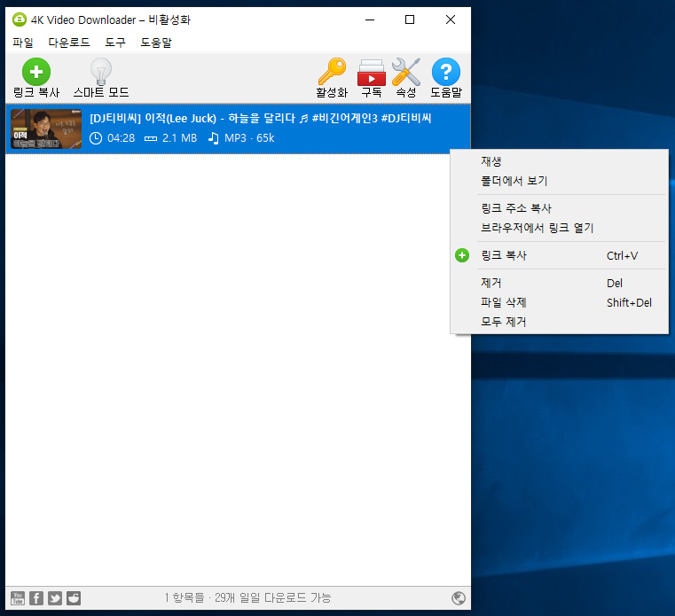Minimize the 4K Video Downloader window

point(370,19)
